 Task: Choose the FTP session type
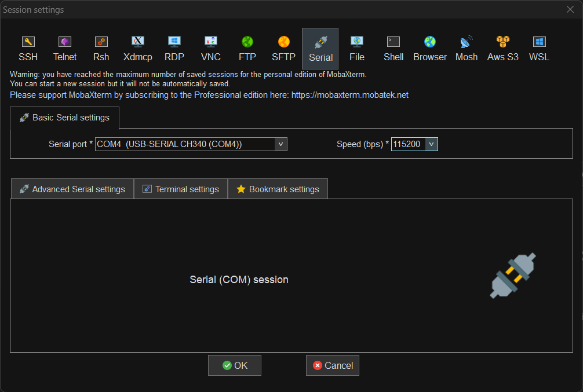pyautogui.click(x=247, y=48)
